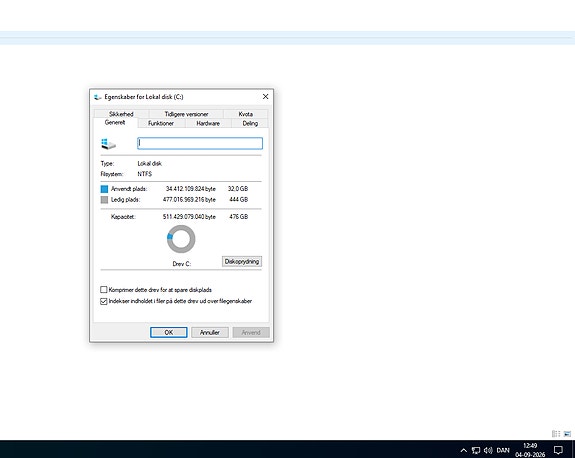575x458 pixels.
Task: Switch to details view icon at bottom right
Action: 556,434
